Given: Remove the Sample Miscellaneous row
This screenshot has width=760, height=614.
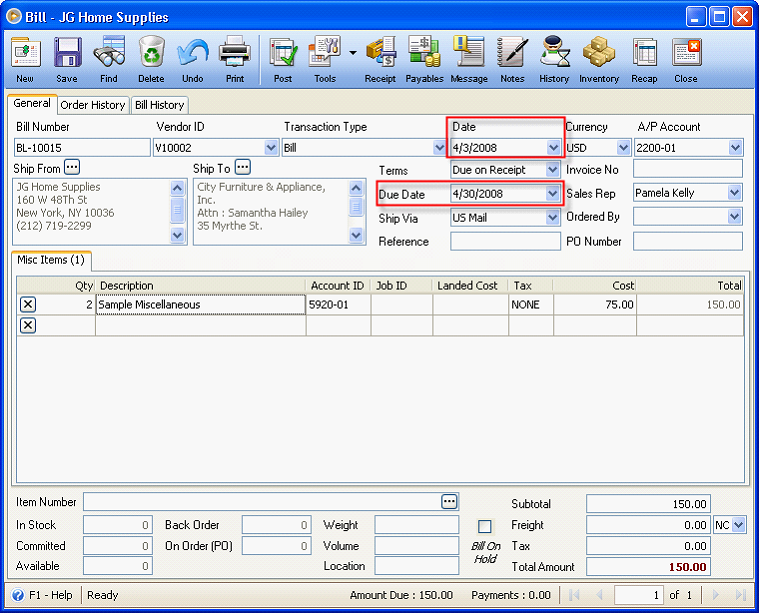Looking at the screenshot, I should tap(28, 304).
